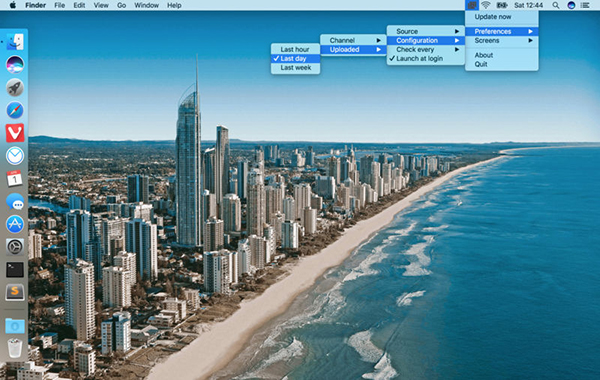Open App Store from the Dock
This screenshot has height=380, width=600.
tap(15, 224)
